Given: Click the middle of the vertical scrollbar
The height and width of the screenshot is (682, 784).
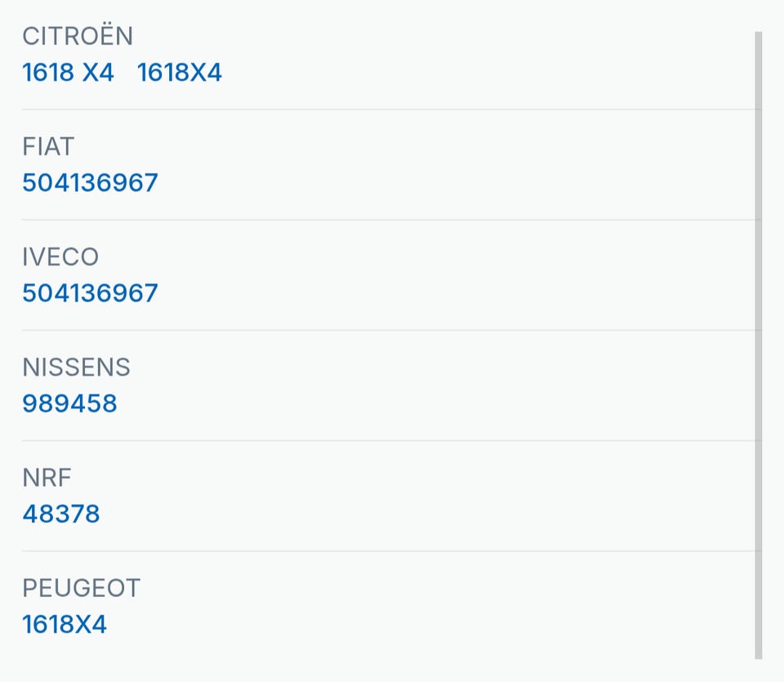Looking at the screenshot, I should pyautogui.click(x=758, y=343).
